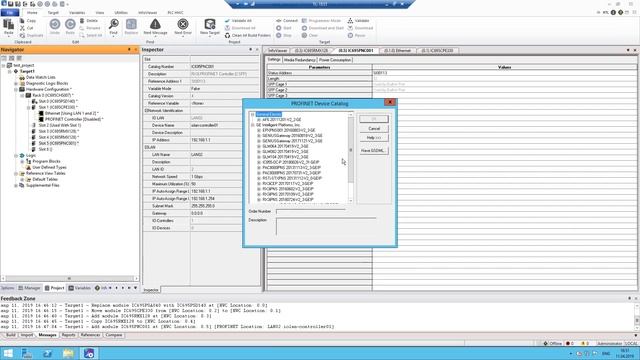The image size is (640, 360).
Task: Select Data Watch Lists in Navigator
Action: pyautogui.click(x=40, y=77)
